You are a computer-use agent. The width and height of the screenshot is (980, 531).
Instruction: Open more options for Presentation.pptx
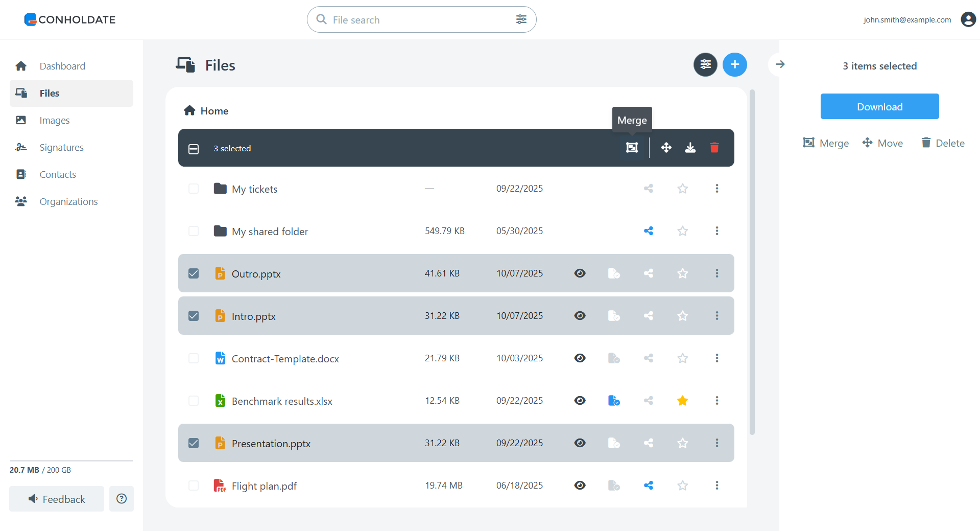[716, 443]
